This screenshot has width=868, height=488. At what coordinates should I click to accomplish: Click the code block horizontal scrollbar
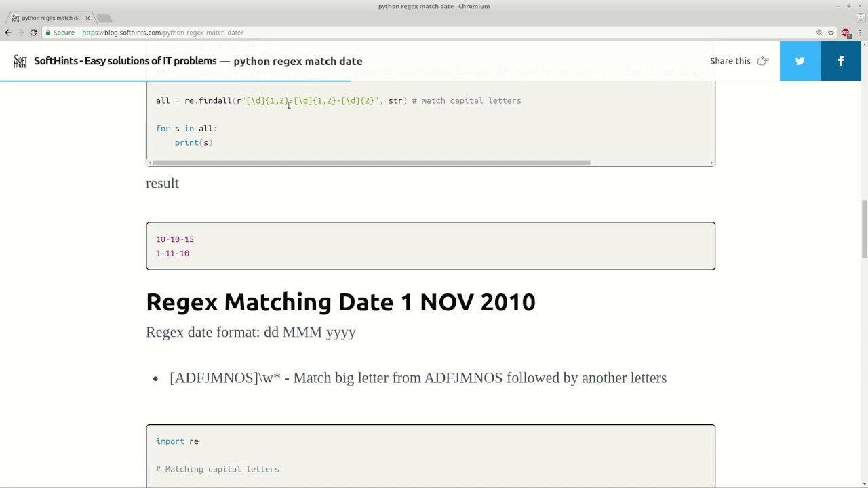point(372,163)
